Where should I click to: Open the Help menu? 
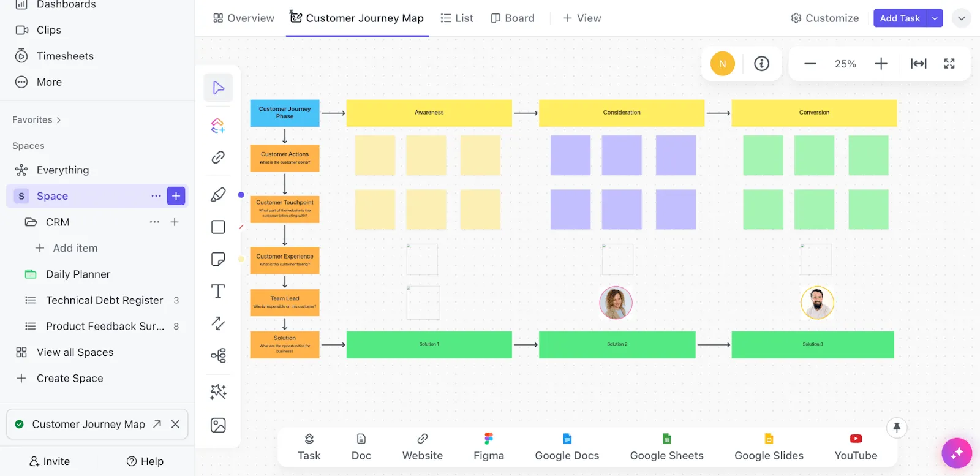(x=145, y=461)
